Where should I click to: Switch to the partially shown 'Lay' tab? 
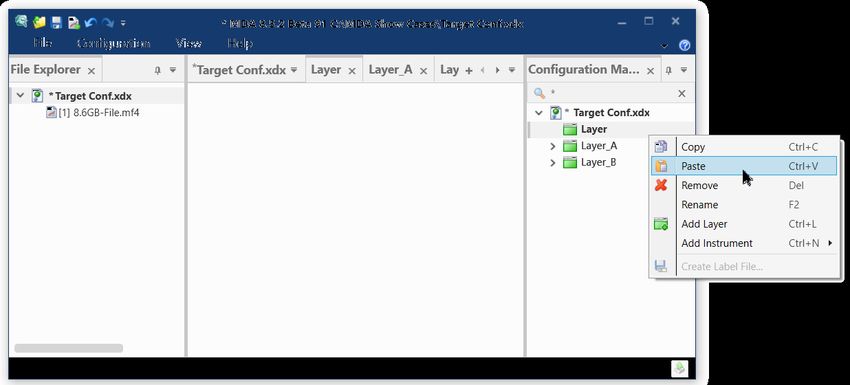449,69
